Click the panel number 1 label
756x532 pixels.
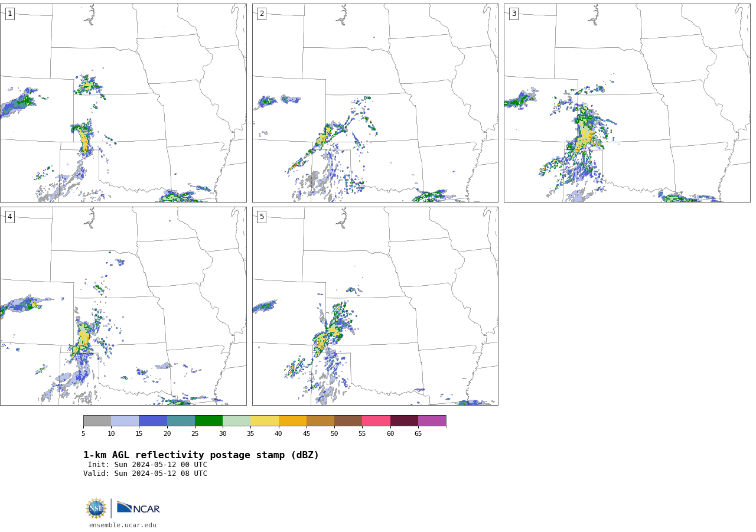click(x=9, y=14)
